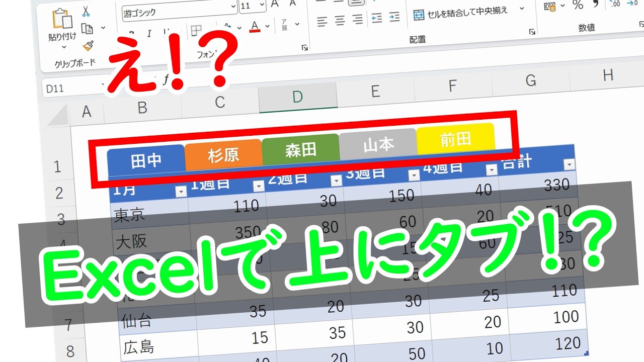Switch to the 山本 tab
Screen dimensions: 644x362
point(378,144)
